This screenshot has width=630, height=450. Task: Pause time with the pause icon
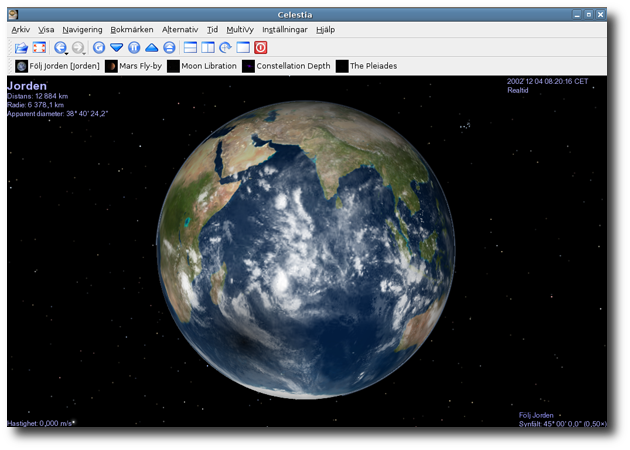pyautogui.click(x=134, y=47)
